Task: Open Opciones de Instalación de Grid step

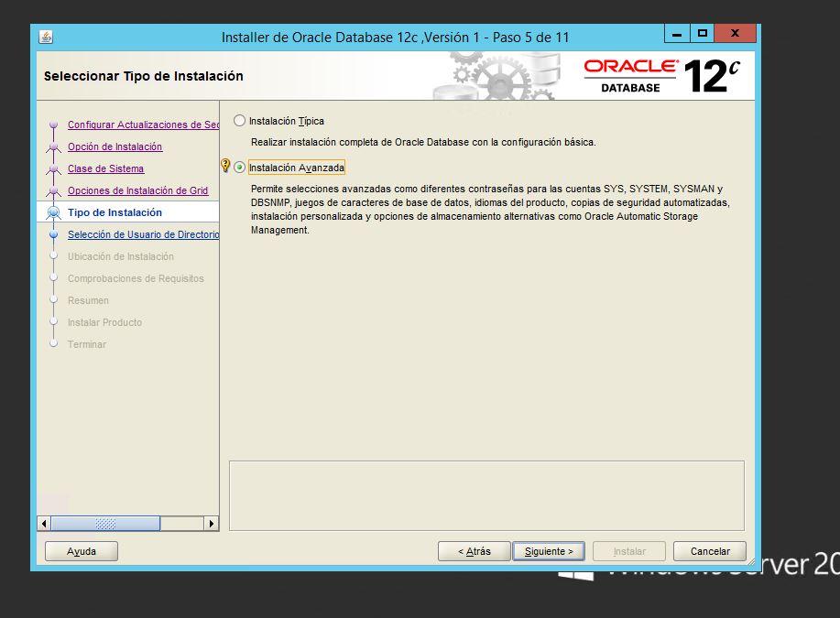Action: click(x=137, y=190)
